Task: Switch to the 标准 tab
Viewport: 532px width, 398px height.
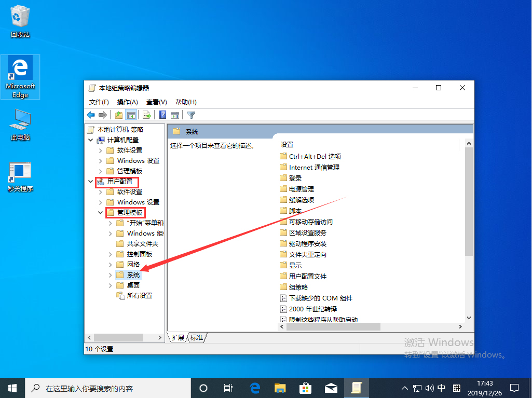Action: click(x=196, y=337)
